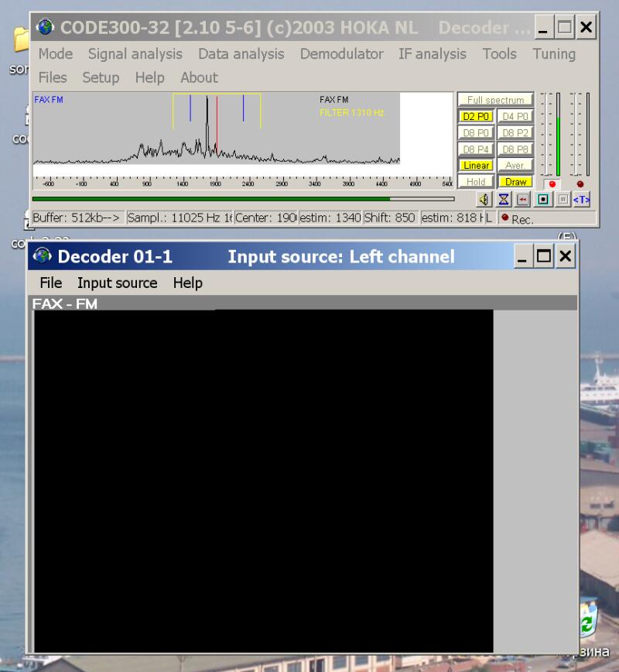Click the cyan-bordered record square icon
Viewport: 619px width, 672px height.
pos(543,200)
